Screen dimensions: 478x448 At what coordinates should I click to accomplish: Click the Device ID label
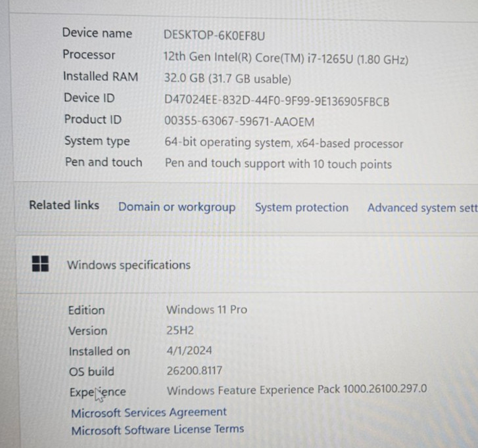pos(89,98)
